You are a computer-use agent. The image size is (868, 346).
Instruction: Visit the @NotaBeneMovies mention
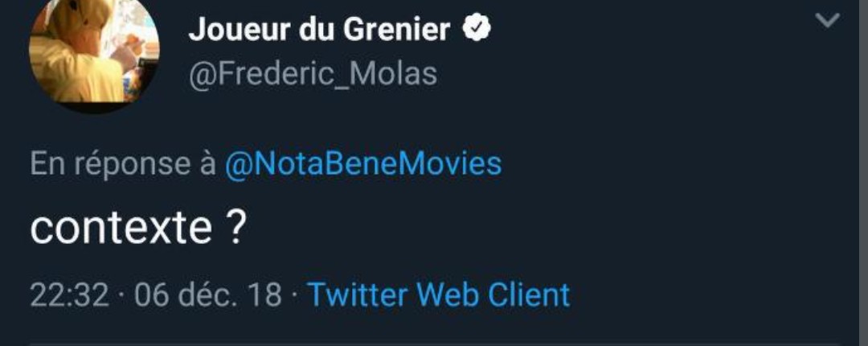click(362, 163)
